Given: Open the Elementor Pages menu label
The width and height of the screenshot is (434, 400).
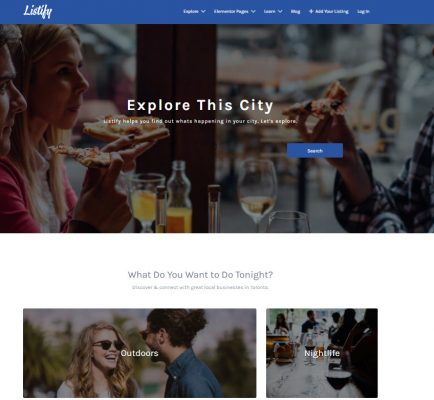Looking at the screenshot, I should point(231,11).
